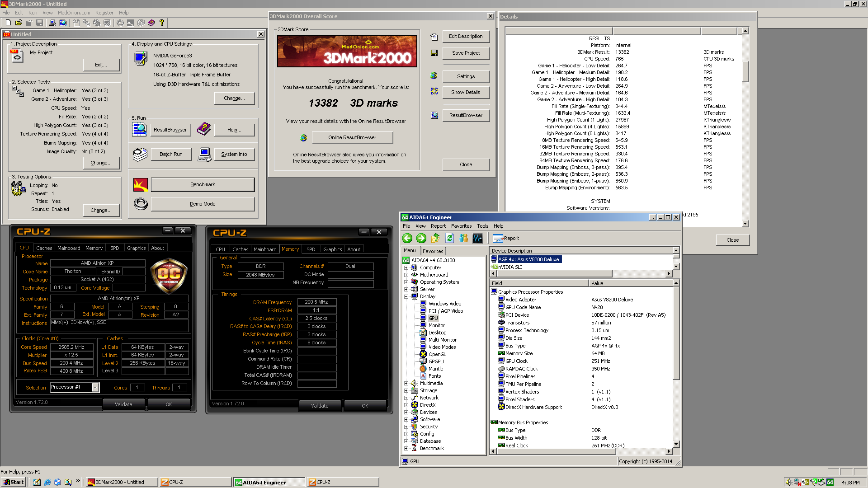868x488 pixels.
Task: Click the globe icon beside Online ResultBrowser
Action: (303, 138)
